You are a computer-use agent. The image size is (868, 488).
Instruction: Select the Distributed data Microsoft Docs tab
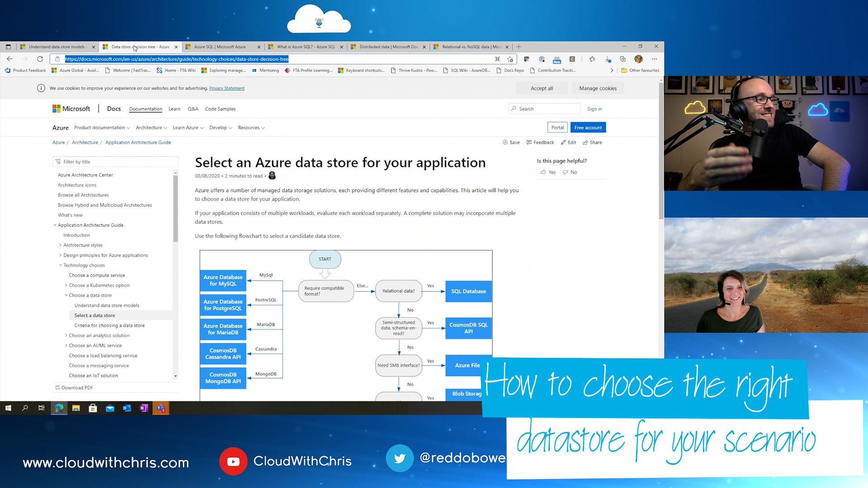pyautogui.click(x=387, y=47)
